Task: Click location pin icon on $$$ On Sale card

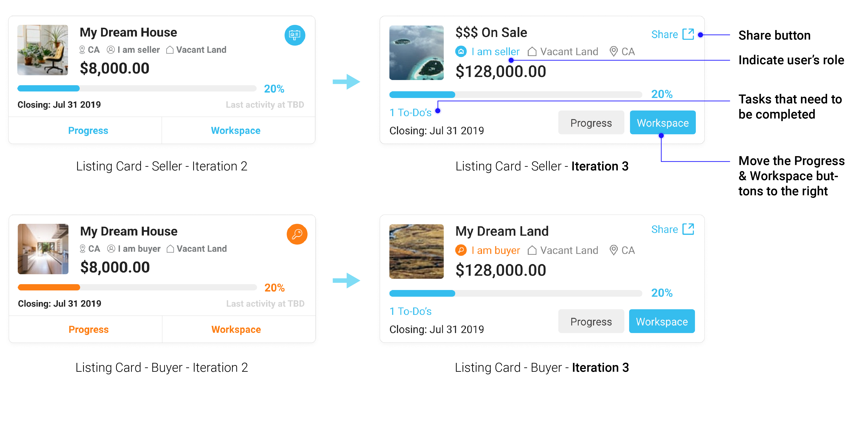Action: pos(614,51)
